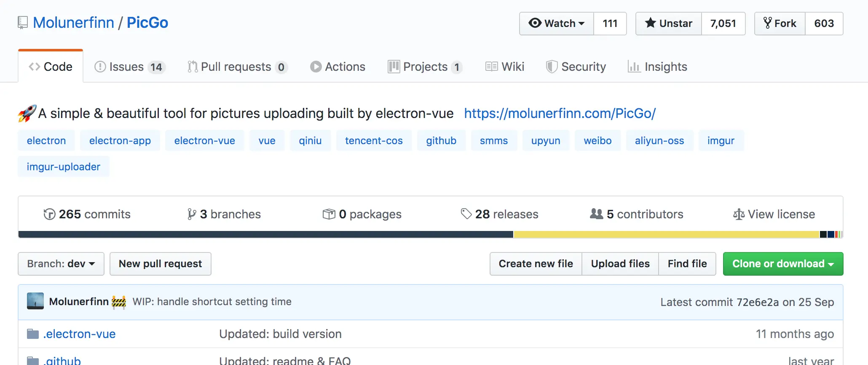The width and height of the screenshot is (868, 365).
Task: Fork the PicGo repository
Action: coord(780,24)
